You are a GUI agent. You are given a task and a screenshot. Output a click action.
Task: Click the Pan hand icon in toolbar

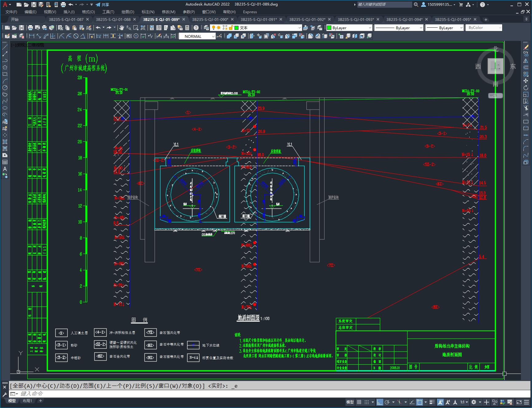pos(122,28)
